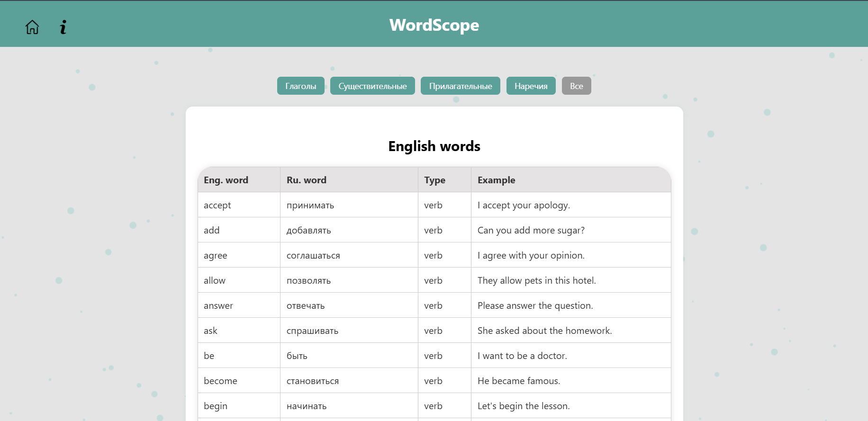
Task: Select the word 'allow'
Action: tap(215, 280)
